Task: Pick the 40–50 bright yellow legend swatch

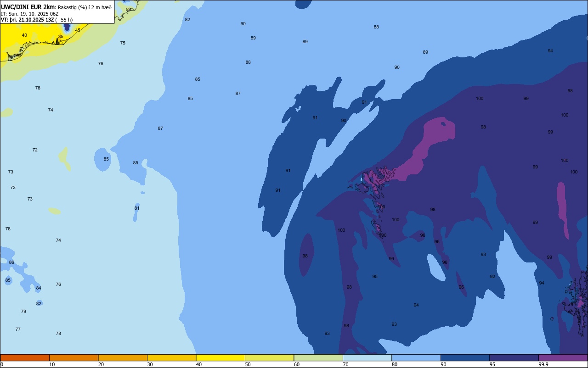Action: click(x=220, y=357)
